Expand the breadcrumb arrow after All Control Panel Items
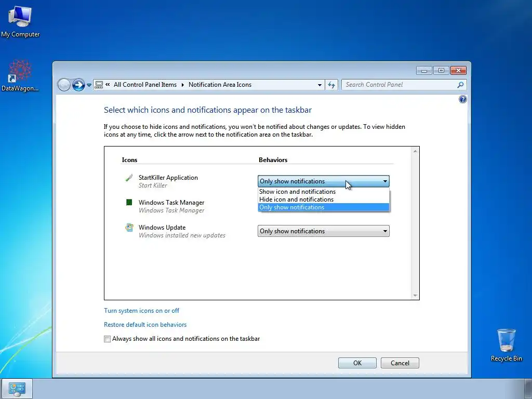This screenshot has width=532, height=399. pos(182,85)
